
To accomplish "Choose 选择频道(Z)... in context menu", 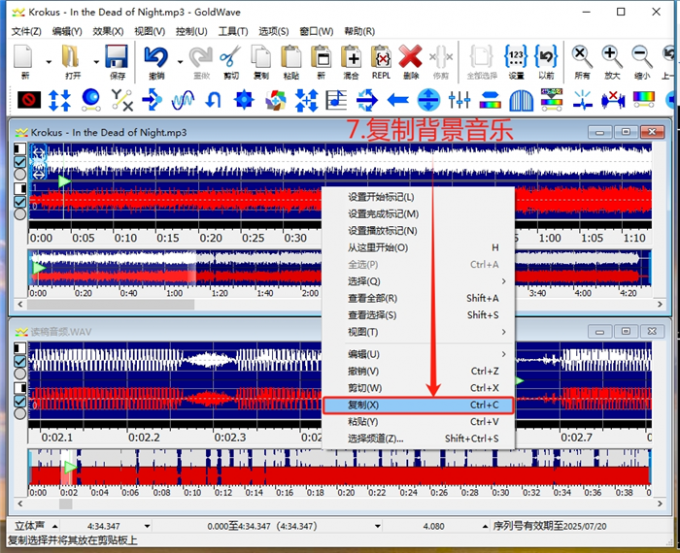I will [418, 439].
